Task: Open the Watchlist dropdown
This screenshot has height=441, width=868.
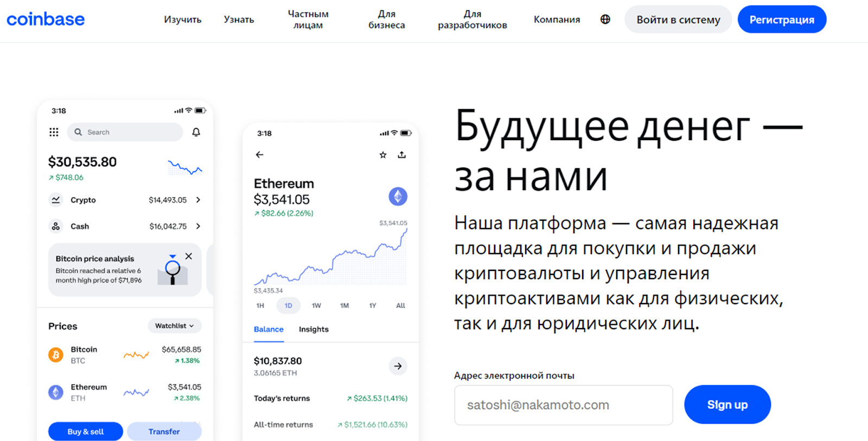Action: click(x=175, y=326)
